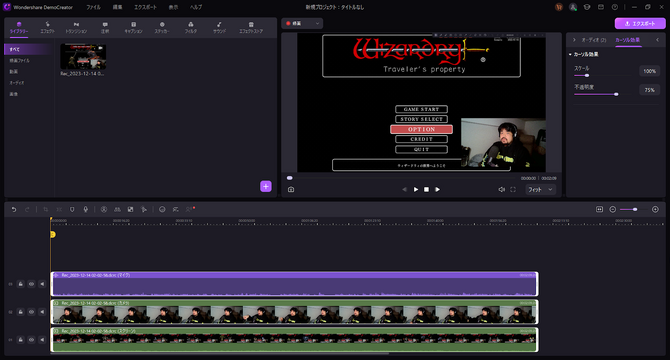Open the red-dot 録画 (record) dropdown

[302, 23]
